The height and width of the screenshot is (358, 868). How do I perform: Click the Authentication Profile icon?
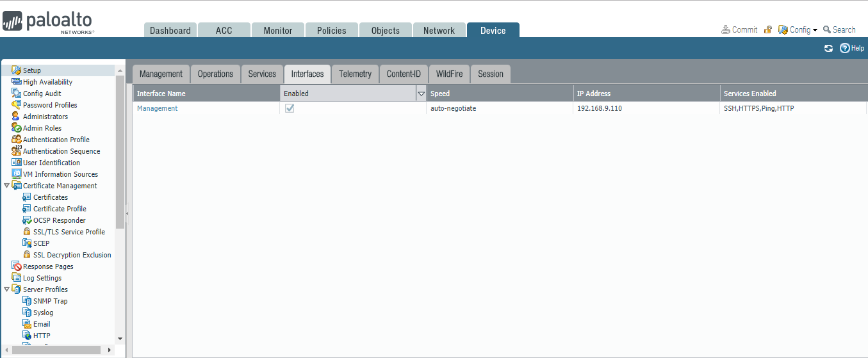click(x=17, y=140)
